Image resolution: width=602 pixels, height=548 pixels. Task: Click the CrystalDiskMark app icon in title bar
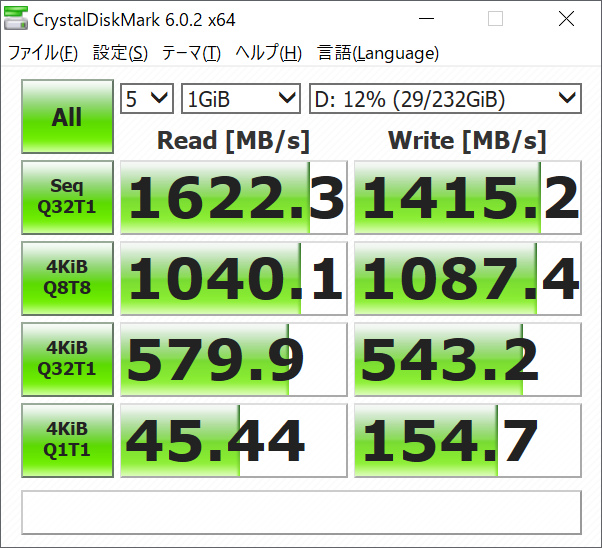pos(16,18)
